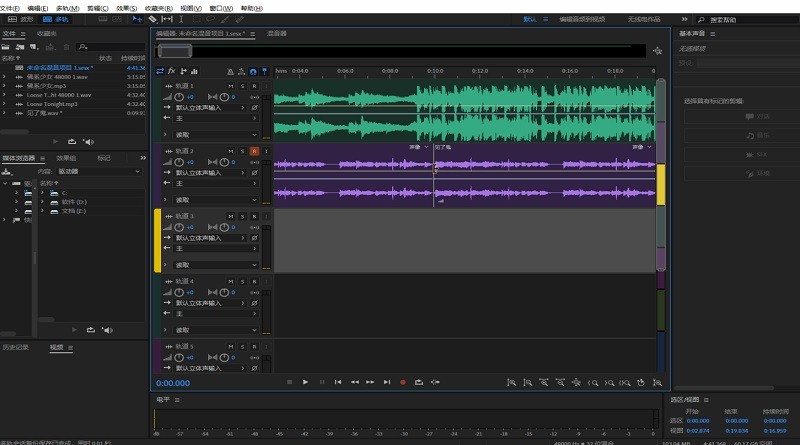
Task: Mute 轨道 1 with the M button
Action: (x=230, y=87)
